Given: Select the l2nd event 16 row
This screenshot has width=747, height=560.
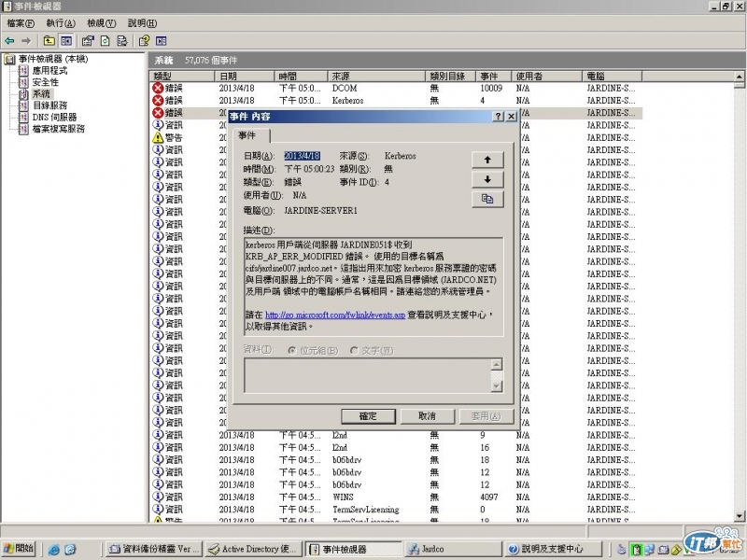Looking at the screenshot, I should click(395, 447).
